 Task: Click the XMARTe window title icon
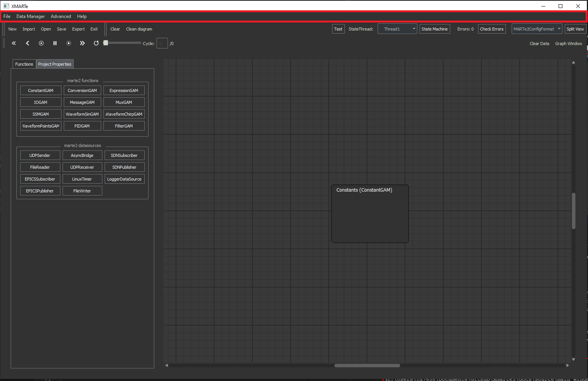pos(6,6)
